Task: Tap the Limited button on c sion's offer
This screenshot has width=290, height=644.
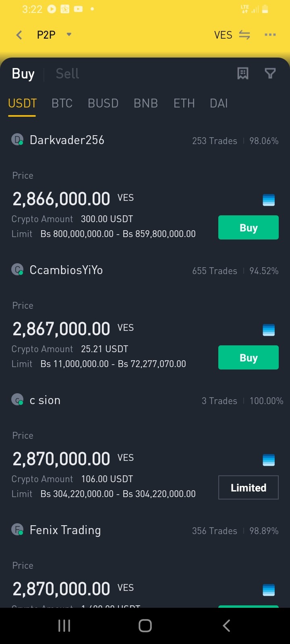Action: (x=249, y=487)
